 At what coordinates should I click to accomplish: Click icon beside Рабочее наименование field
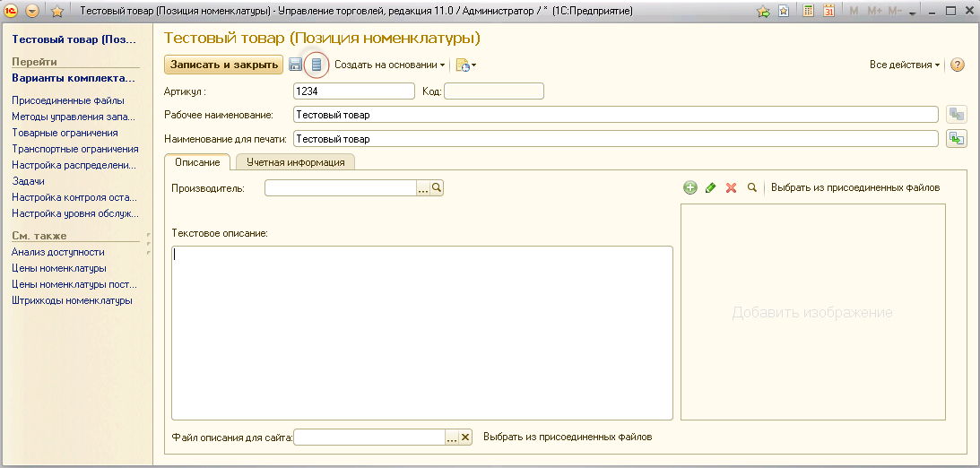point(957,115)
